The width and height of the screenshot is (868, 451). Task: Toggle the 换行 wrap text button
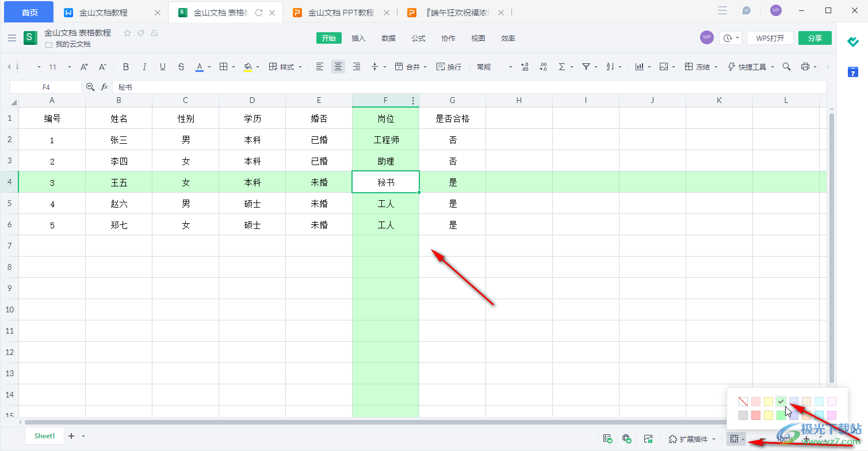[x=449, y=67]
